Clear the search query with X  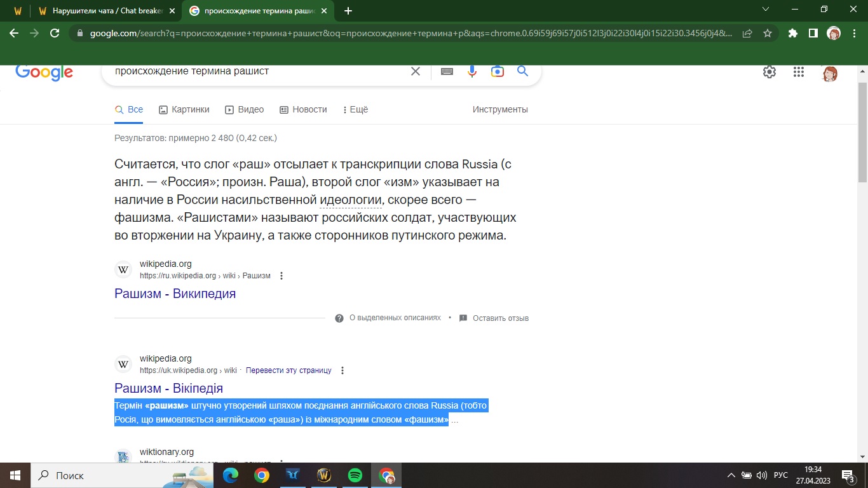click(416, 71)
